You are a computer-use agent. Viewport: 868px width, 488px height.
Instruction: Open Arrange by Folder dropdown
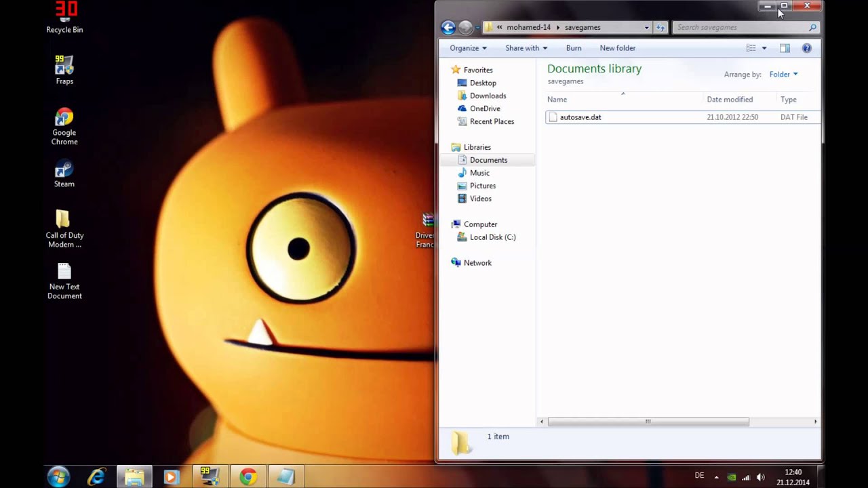pos(783,75)
